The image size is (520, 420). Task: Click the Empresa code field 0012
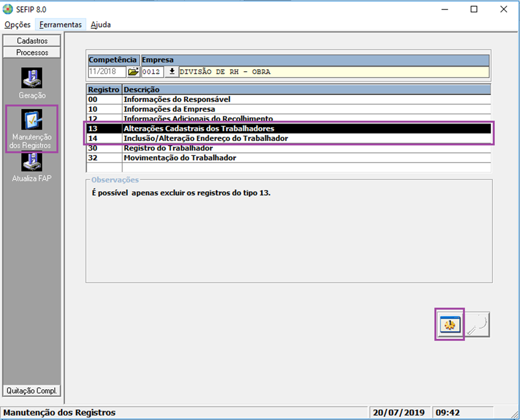[x=152, y=72]
